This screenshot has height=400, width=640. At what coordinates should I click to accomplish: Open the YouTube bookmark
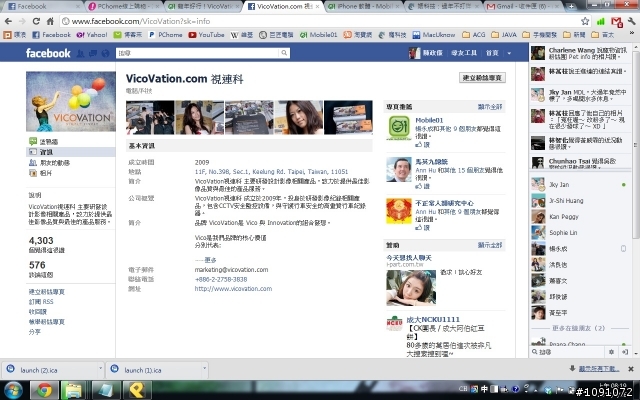207,35
